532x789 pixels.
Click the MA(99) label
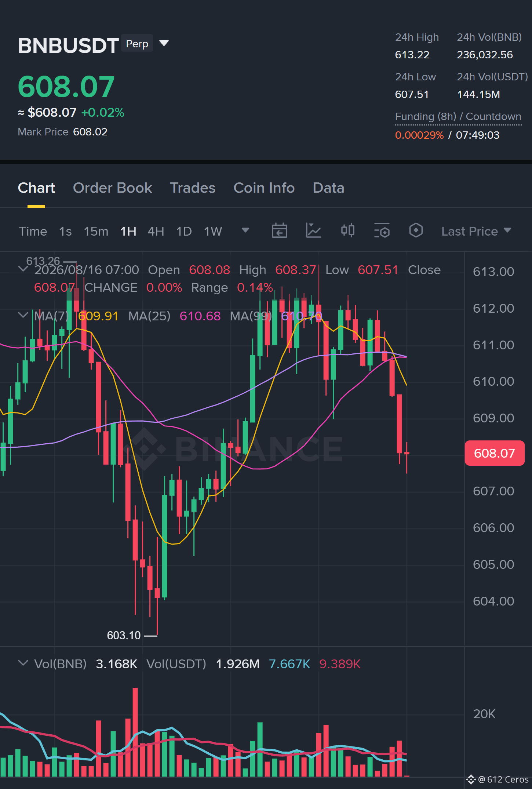point(251,316)
